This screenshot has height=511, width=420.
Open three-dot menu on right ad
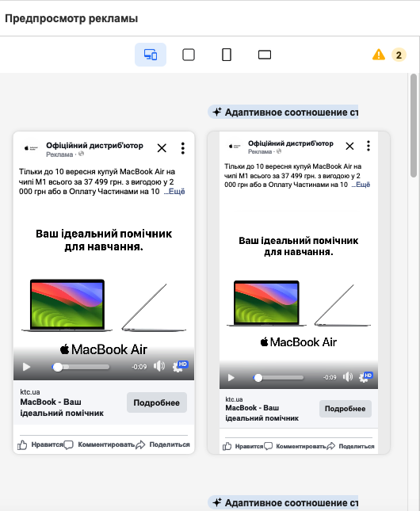tap(368, 146)
